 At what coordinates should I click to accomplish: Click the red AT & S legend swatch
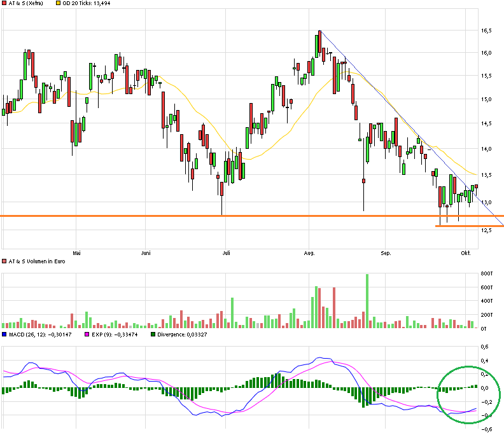4,4
